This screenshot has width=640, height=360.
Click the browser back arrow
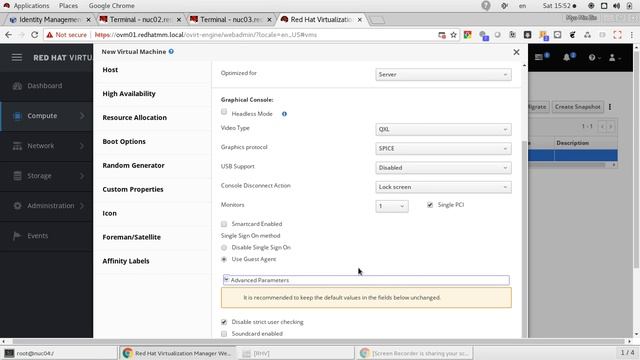coord(9,35)
